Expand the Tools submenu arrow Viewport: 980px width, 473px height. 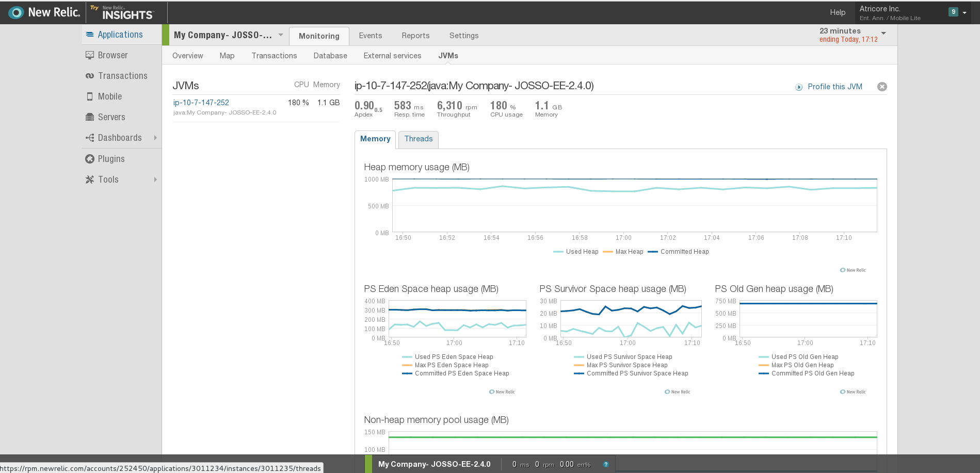click(155, 180)
